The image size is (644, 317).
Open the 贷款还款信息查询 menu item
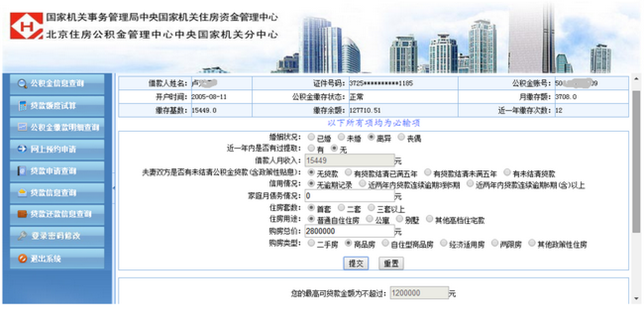click(57, 214)
